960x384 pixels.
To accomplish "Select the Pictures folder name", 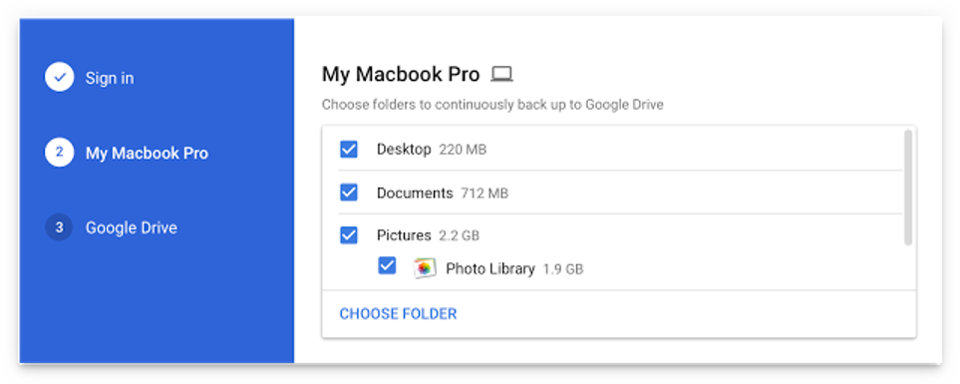I will click(404, 236).
